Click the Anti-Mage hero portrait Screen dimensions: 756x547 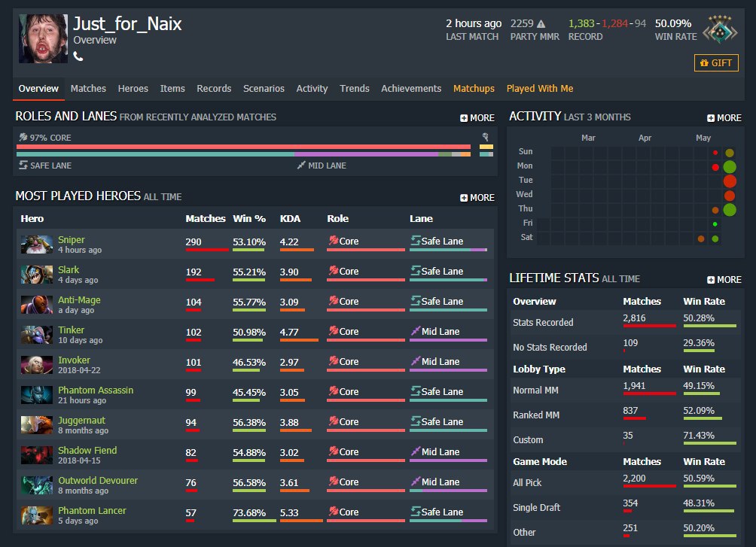(37, 305)
